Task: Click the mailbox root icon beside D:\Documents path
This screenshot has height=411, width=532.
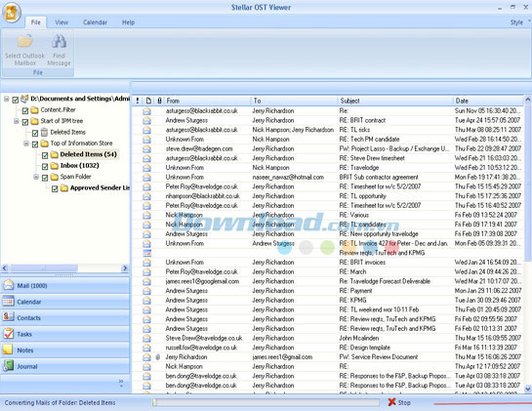Action: [x=24, y=99]
